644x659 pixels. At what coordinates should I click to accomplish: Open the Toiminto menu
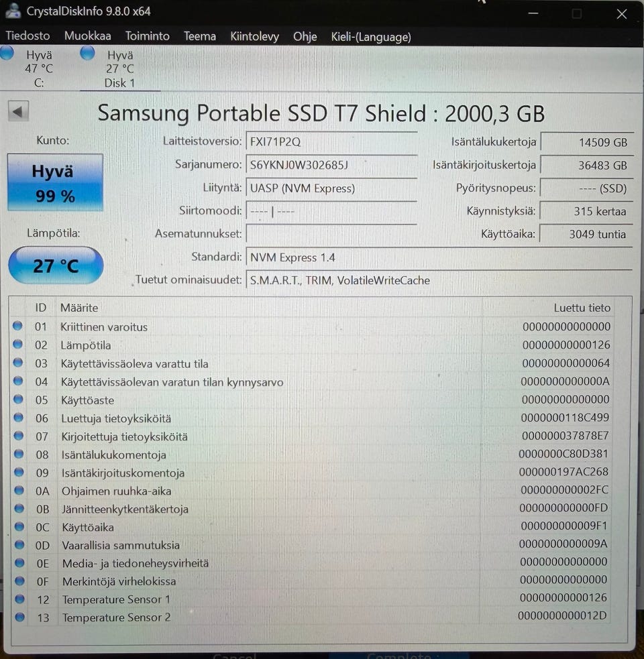point(147,36)
